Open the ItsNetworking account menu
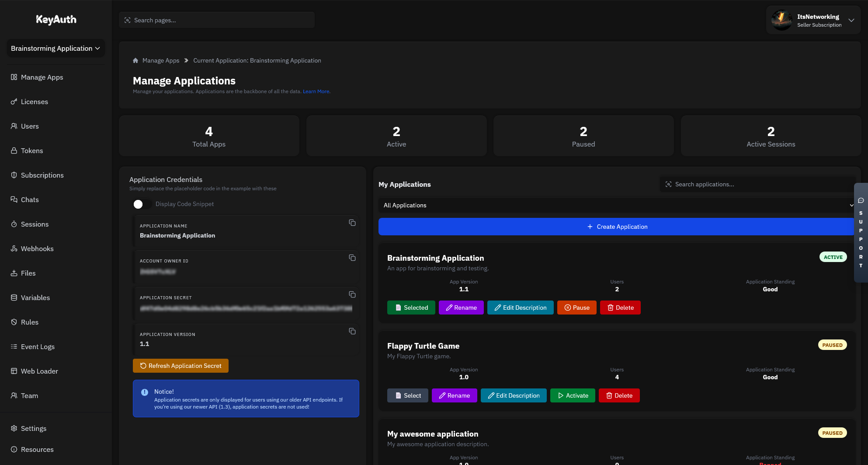The image size is (868, 465). click(x=813, y=20)
